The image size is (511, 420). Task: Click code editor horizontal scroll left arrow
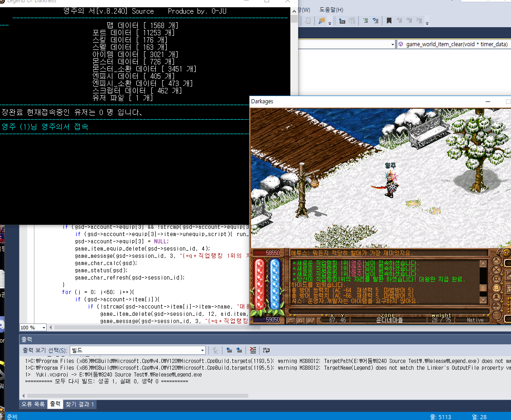[x=51, y=327]
